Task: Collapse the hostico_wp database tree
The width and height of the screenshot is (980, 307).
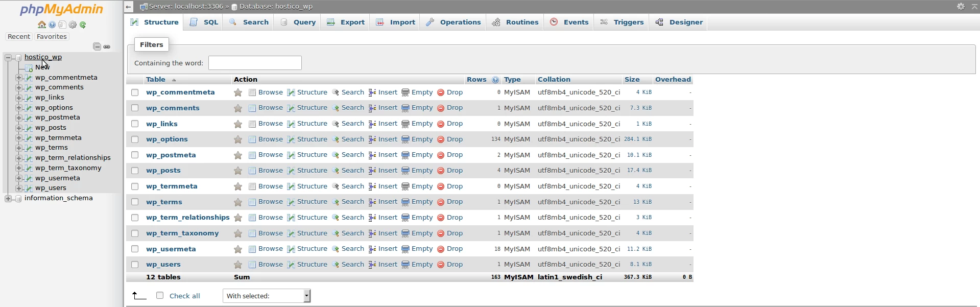Action: pyautogui.click(x=8, y=57)
